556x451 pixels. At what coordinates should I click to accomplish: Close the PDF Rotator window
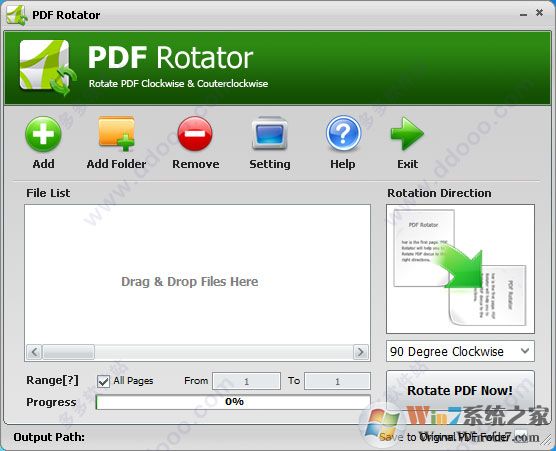[539, 13]
